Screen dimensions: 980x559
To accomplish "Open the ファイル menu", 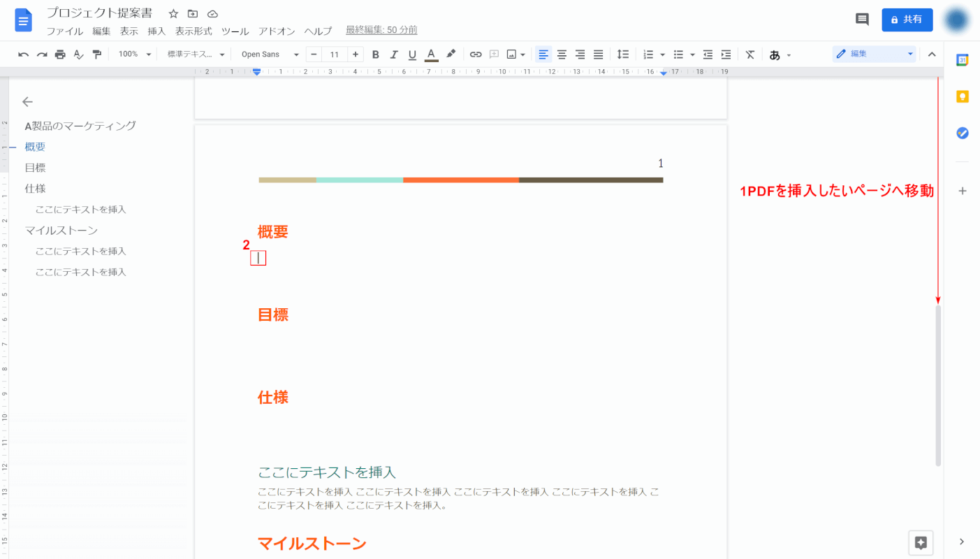I will pos(64,31).
